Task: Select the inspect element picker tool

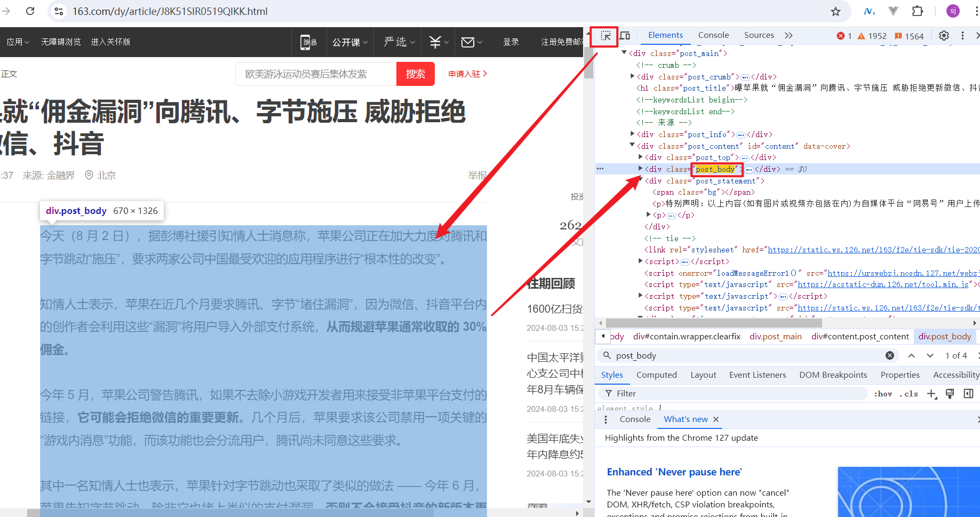Action: coord(605,36)
